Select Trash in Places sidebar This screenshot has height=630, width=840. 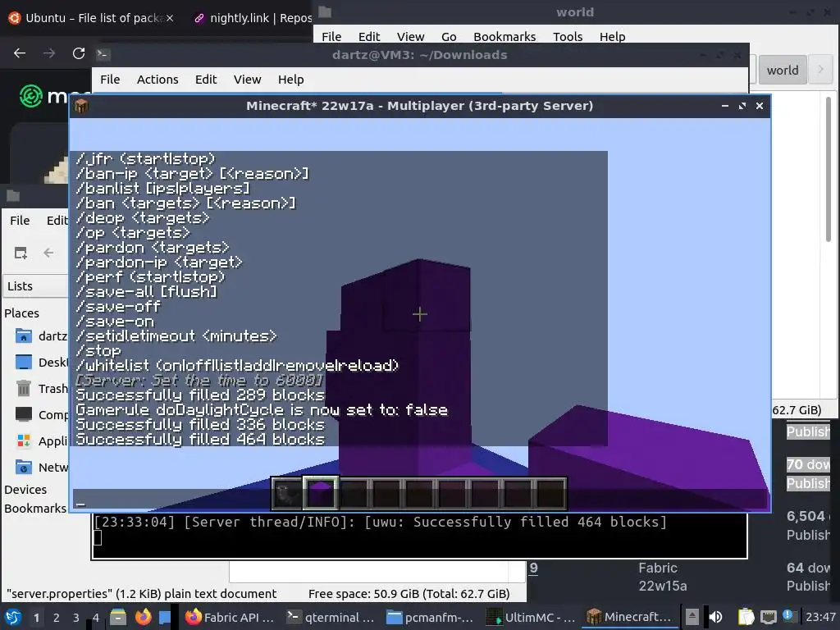coord(42,388)
